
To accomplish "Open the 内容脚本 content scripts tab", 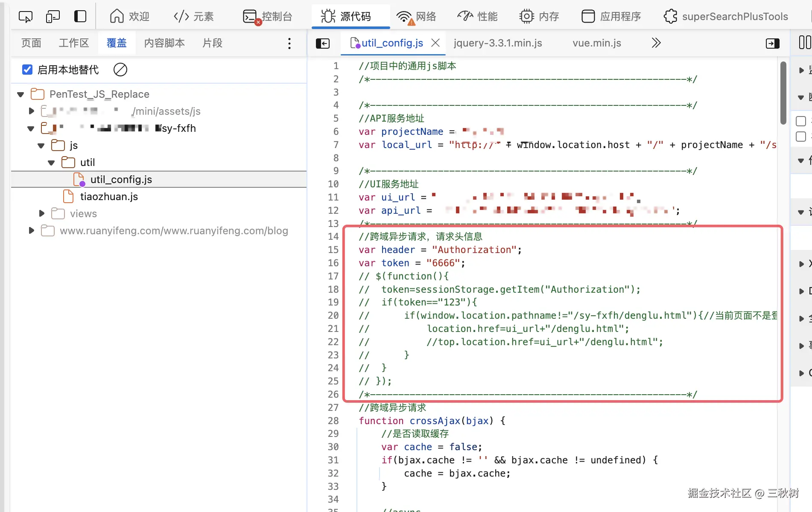I will [164, 43].
